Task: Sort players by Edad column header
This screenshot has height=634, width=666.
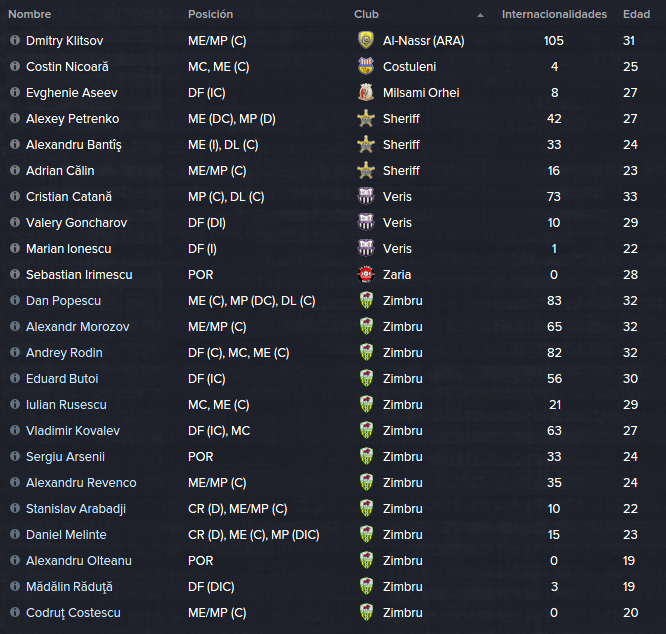Action: point(636,14)
